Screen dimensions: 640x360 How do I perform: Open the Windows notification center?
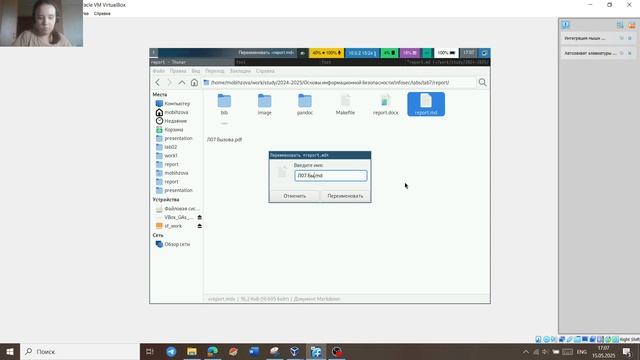pos(627,351)
